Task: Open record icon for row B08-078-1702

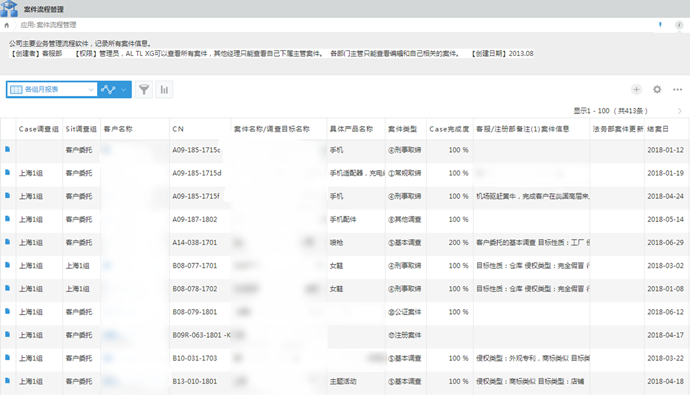Action: (x=7, y=288)
